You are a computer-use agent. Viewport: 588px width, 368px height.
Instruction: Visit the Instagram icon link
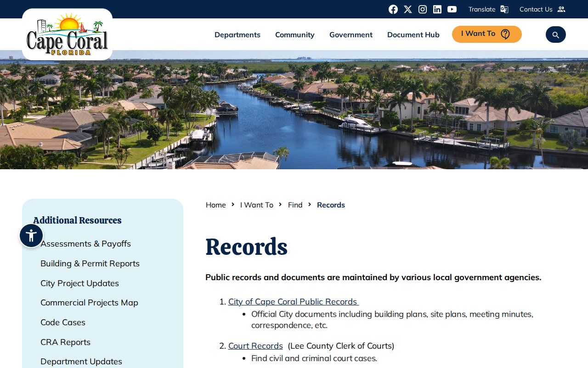(423, 9)
